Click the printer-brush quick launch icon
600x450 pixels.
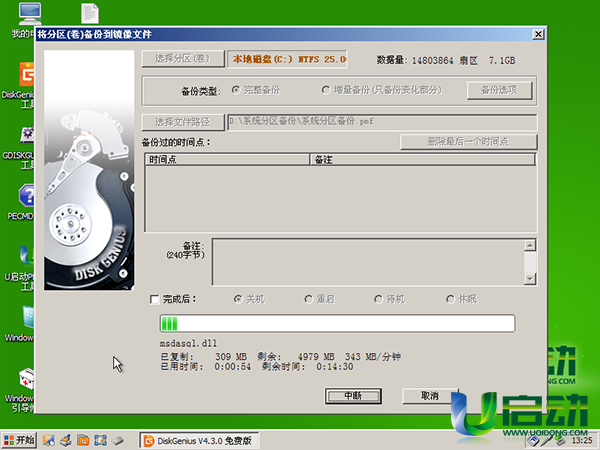coord(66,440)
